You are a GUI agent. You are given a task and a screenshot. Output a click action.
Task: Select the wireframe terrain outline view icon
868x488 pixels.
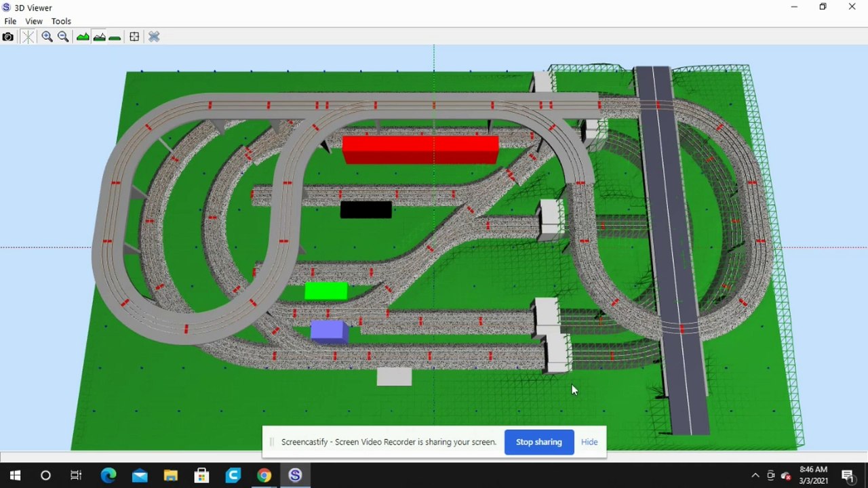[x=99, y=37]
